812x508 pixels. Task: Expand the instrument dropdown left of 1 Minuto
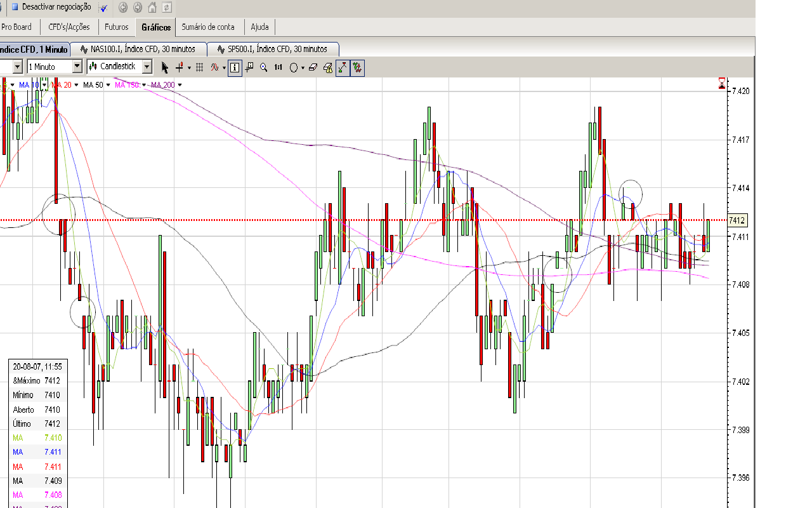point(17,67)
